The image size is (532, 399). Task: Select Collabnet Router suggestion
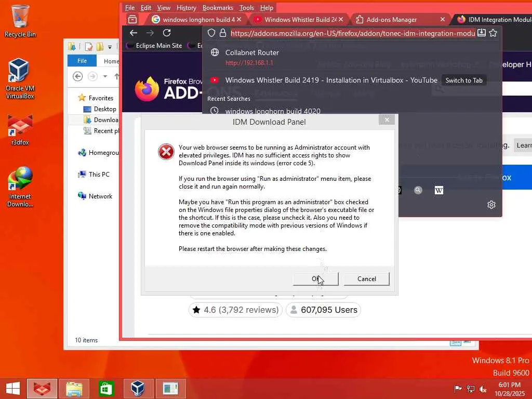352,57
